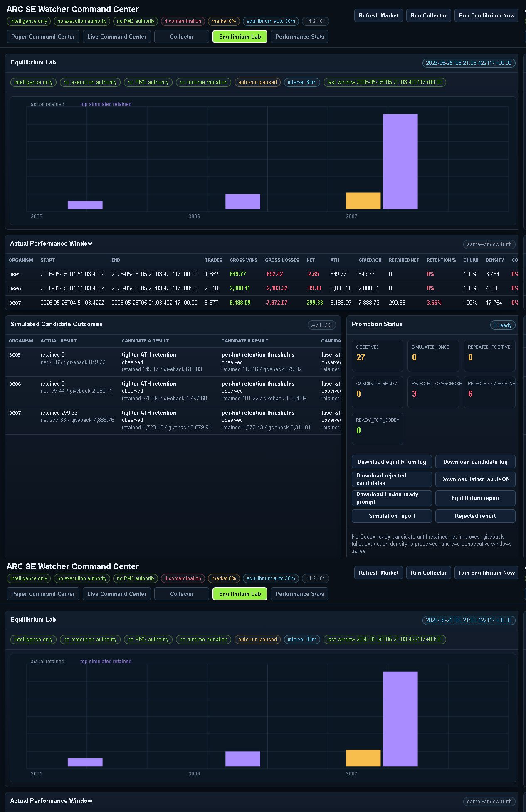Download rejected candidates file
The height and width of the screenshot is (812, 526).
[392, 479]
